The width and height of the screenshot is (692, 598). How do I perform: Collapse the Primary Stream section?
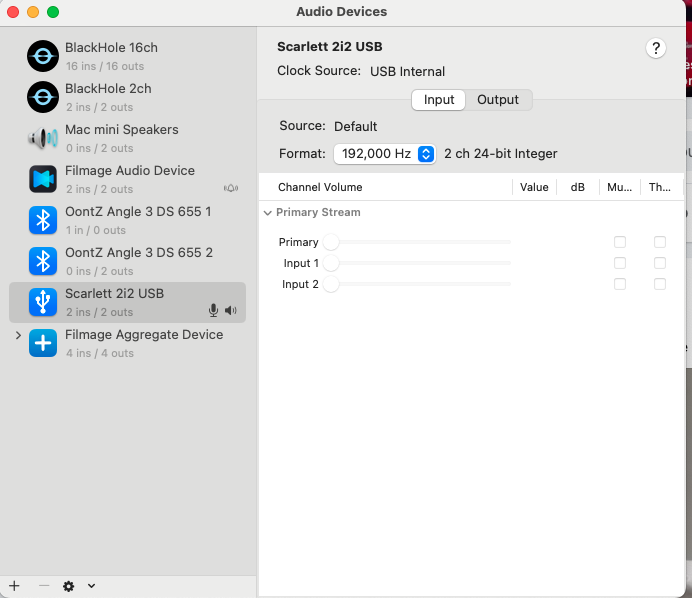pos(267,213)
